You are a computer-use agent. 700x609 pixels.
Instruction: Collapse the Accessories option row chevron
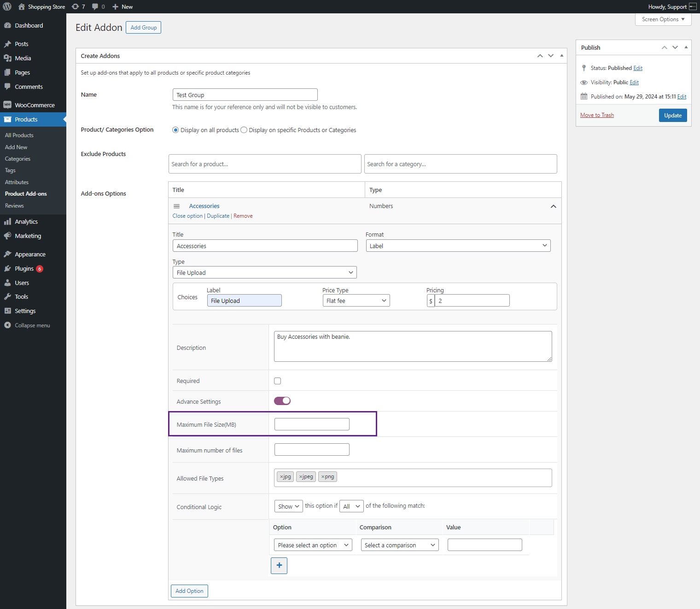[554, 206]
